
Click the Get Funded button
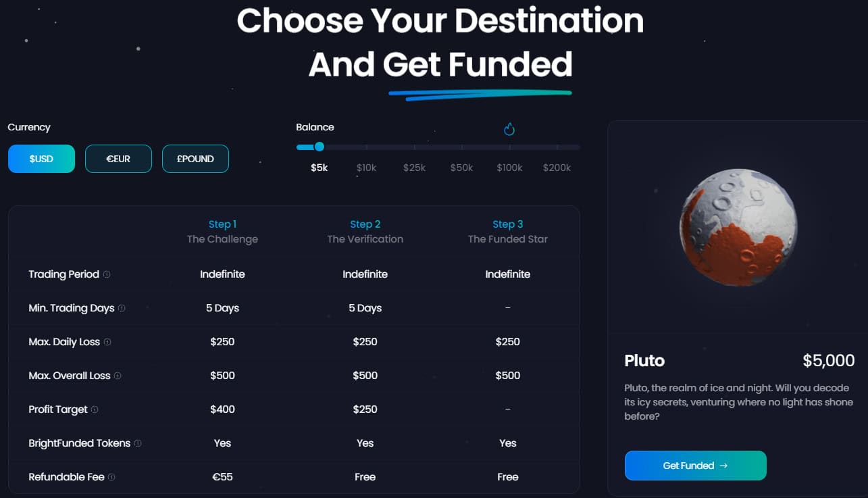[x=695, y=466]
